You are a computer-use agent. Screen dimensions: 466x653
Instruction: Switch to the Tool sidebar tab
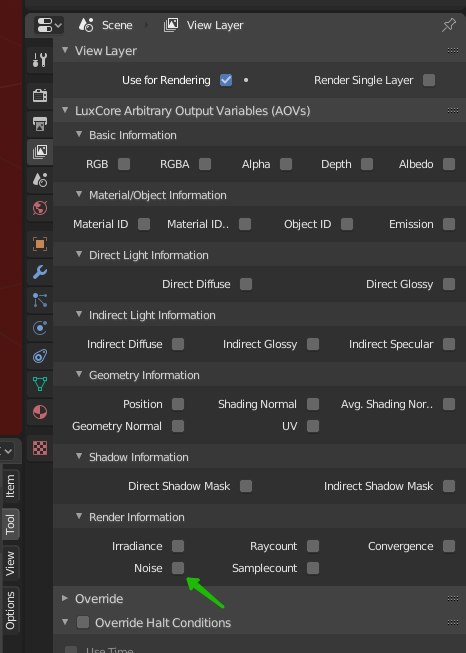pyautogui.click(x=10, y=524)
